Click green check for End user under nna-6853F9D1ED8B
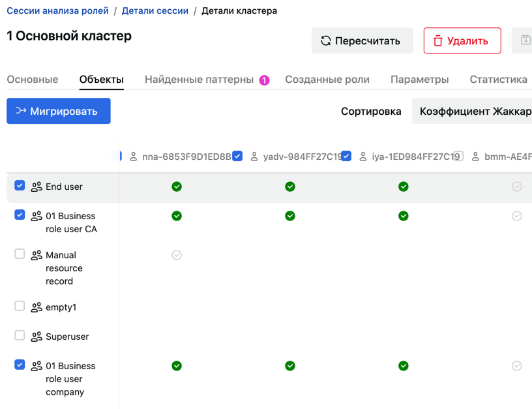This screenshot has height=409, width=532. pyautogui.click(x=177, y=187)
